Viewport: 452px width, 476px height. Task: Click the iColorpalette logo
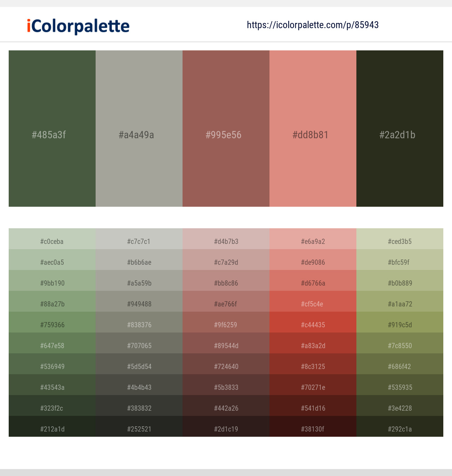click(77, 26)
